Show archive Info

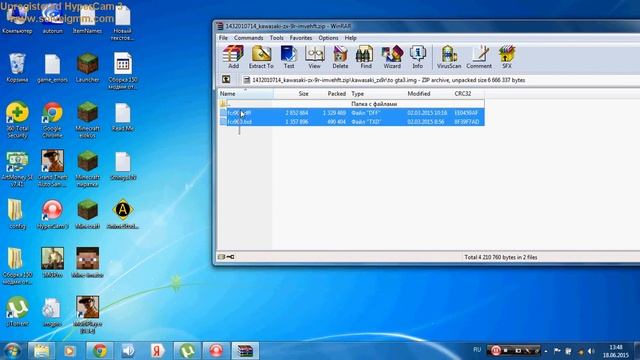pos(418,57)
